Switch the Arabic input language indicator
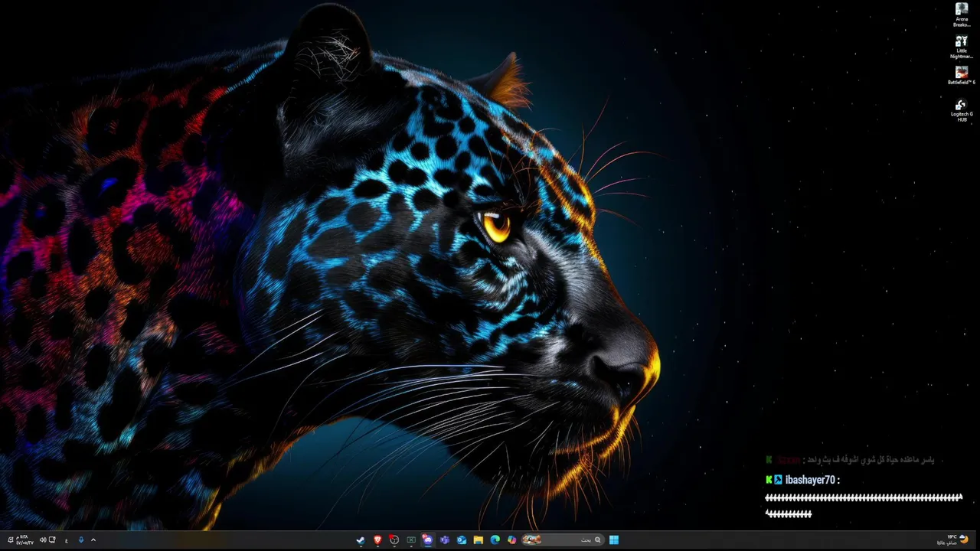 67,540
